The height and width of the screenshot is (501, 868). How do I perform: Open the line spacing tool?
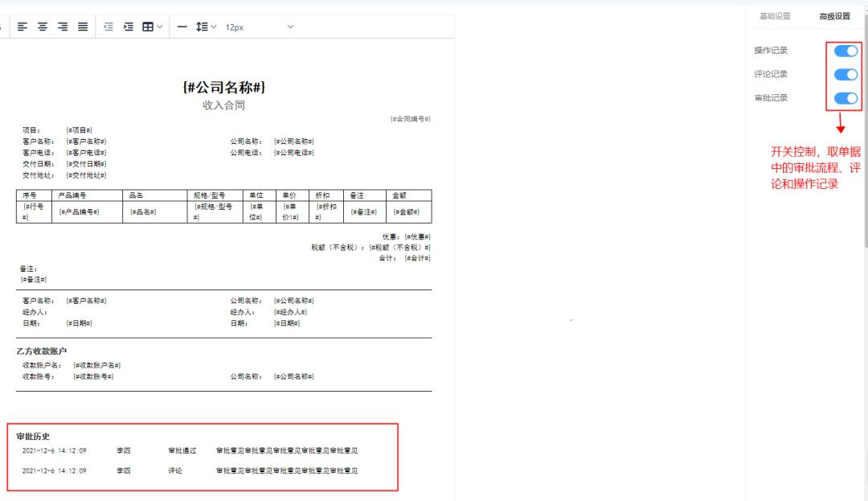coord(203,26)
